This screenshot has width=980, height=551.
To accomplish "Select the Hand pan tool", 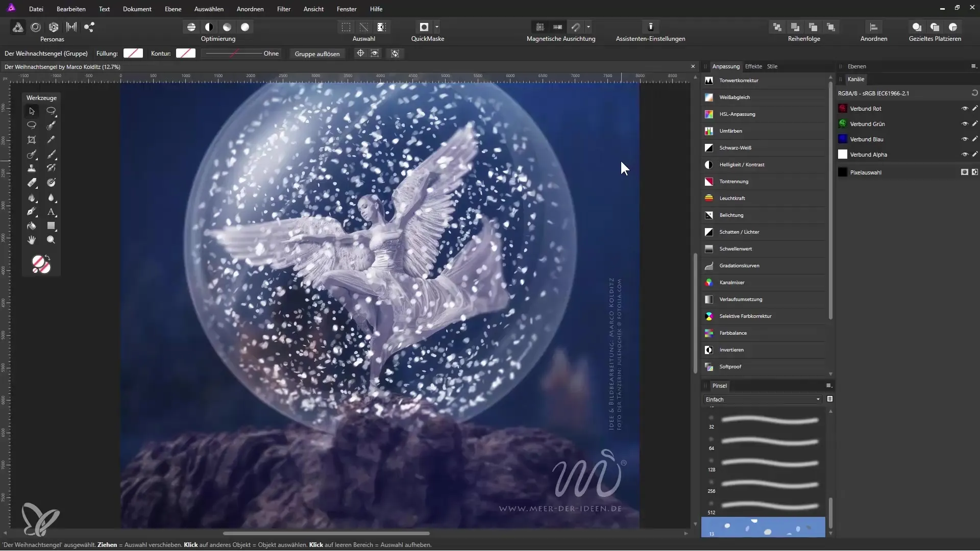I will [32, 240].
